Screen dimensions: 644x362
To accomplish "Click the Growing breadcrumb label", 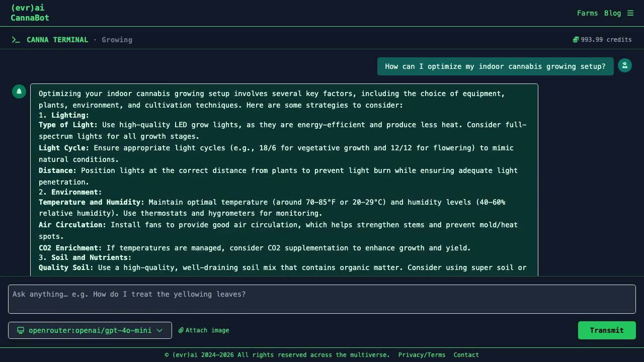I will pyautogui.click(x=117, y=40).
